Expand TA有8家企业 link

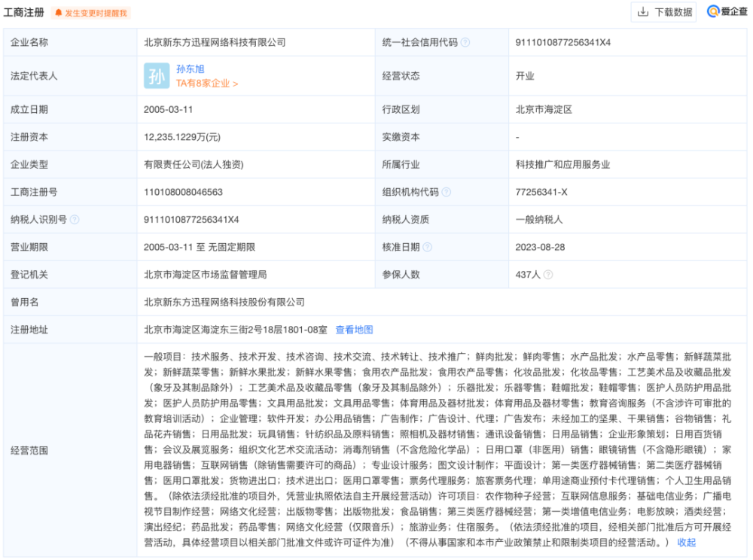pos(207,84)
